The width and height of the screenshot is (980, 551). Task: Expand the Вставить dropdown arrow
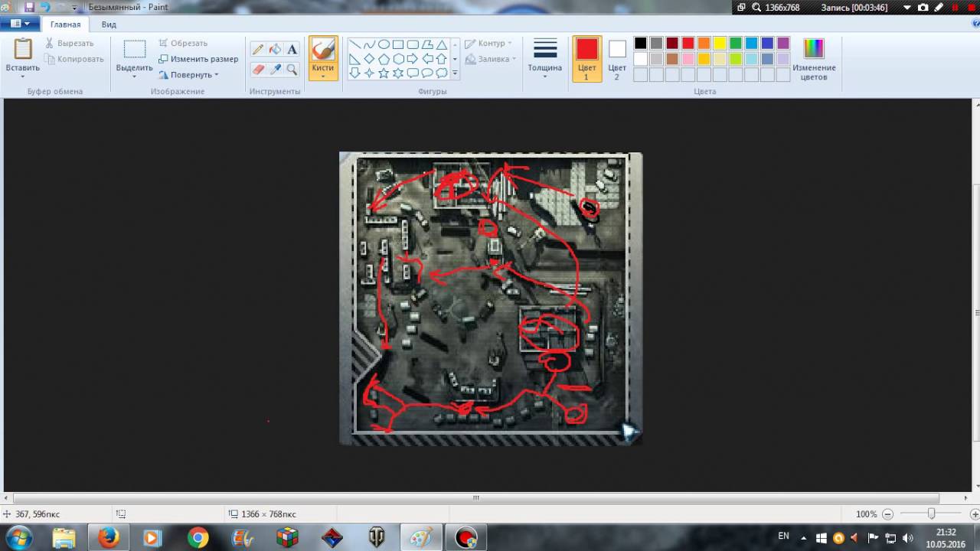(23, 76)
